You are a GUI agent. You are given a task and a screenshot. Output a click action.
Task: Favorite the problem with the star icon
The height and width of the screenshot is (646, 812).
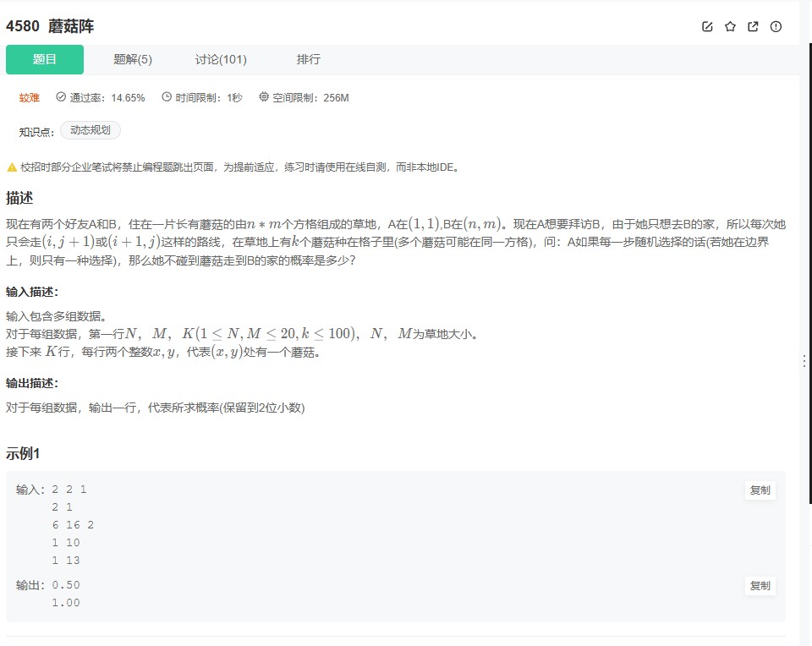pos(730,26)
